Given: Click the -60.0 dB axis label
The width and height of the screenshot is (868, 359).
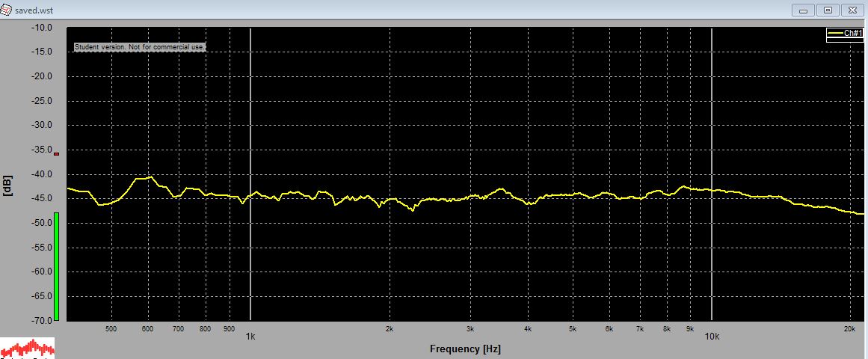Looking at the screenshot, I should pyautogui.click(x=41, y=271).
